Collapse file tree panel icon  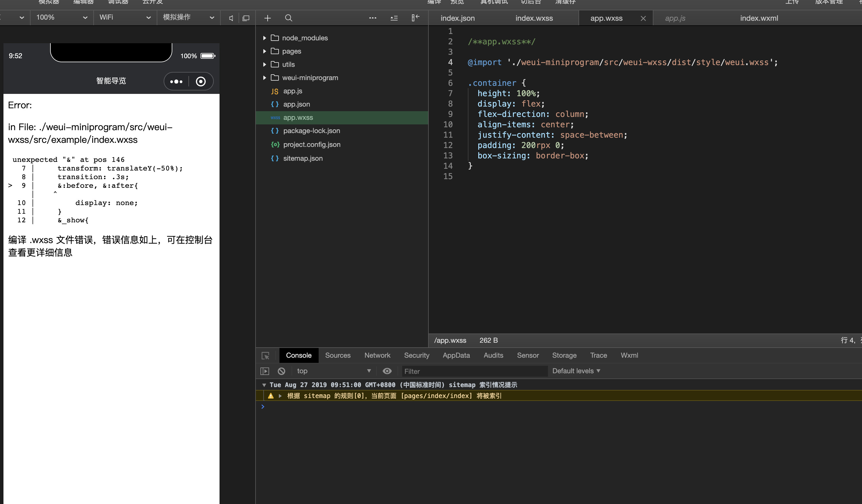(x=415, y=18)
